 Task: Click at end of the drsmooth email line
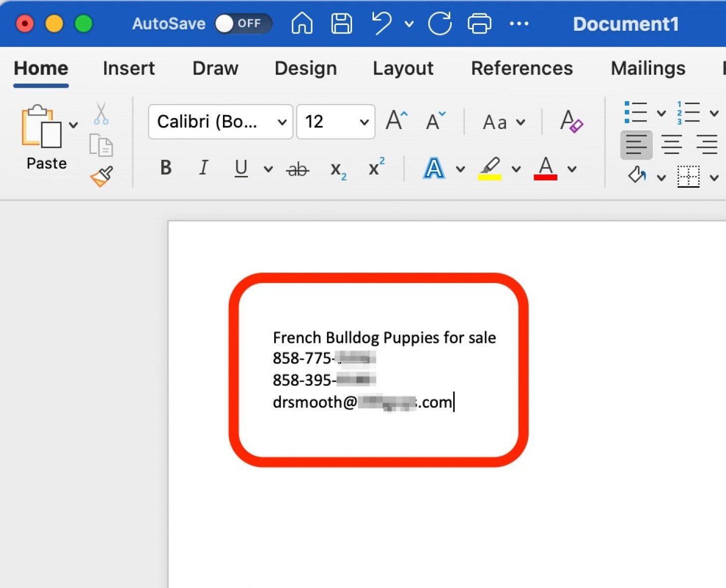(454, 402)
